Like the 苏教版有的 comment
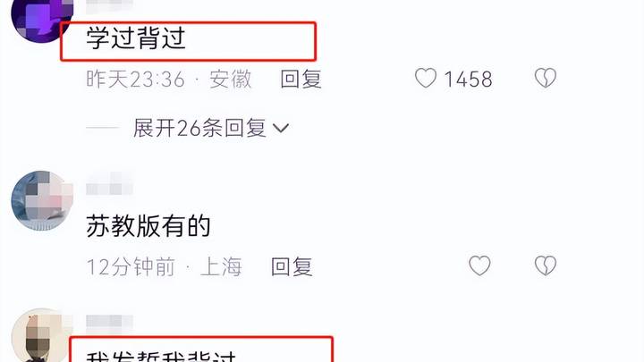 coord(479,265)
